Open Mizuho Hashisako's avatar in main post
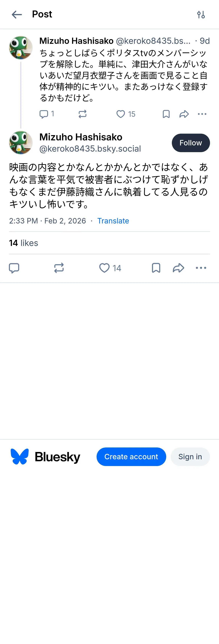Viewport: 219px width, 644px height. coord(21,143)
